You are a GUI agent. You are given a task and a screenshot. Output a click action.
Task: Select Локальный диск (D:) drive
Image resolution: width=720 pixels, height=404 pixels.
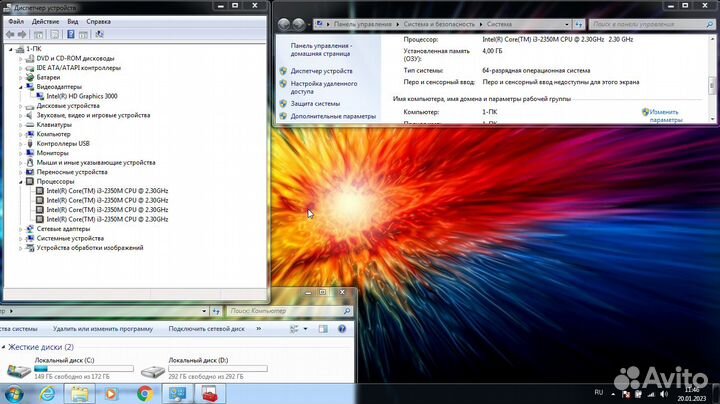click(205, 368)
